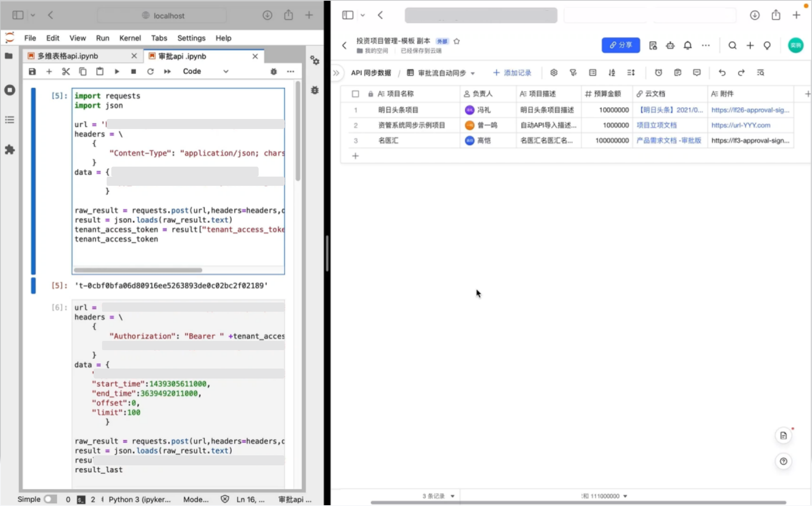Open the Kernel menu
Image resolution: width=812 pixels, height=506 pixels.
130,38
